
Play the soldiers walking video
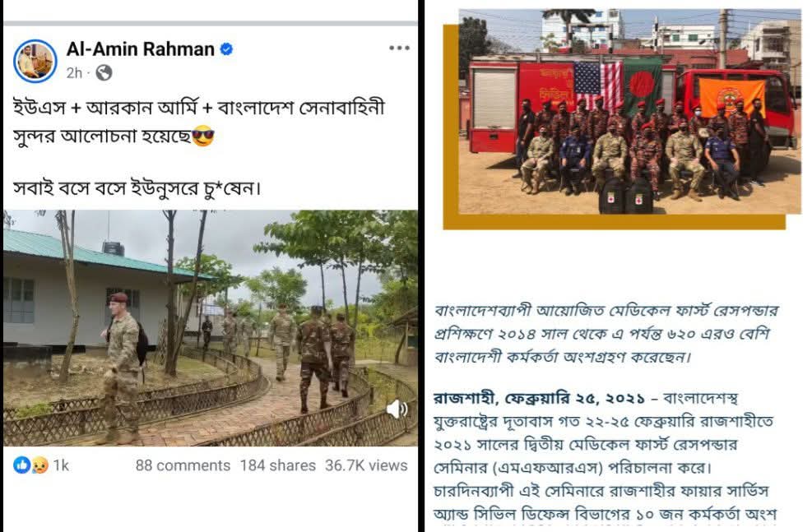(211, 328)
